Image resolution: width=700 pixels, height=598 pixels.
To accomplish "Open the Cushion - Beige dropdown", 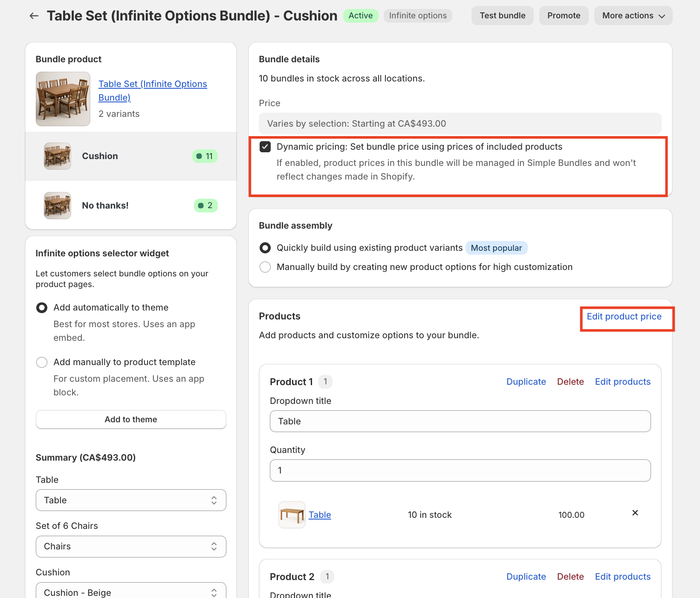I will pyautogui.click(x=131, y=591).
